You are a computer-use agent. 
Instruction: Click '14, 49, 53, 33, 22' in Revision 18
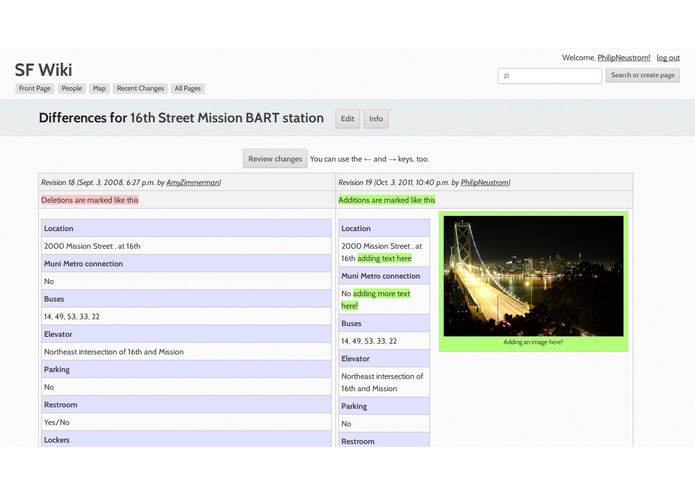coord(72,317)
